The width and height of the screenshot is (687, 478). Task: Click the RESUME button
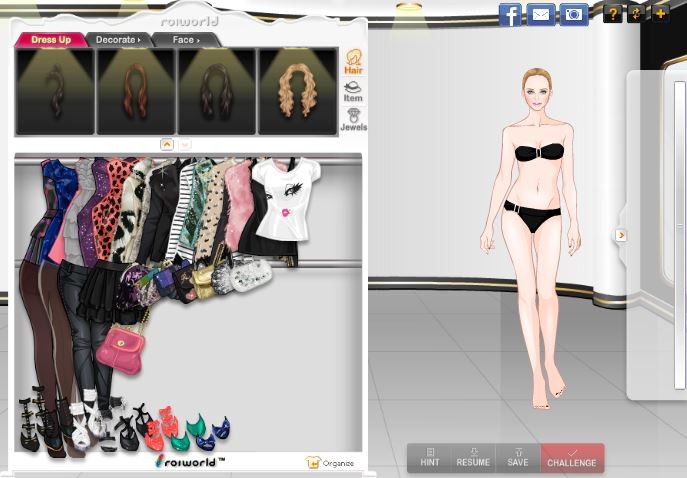click(x=473, y=458)
